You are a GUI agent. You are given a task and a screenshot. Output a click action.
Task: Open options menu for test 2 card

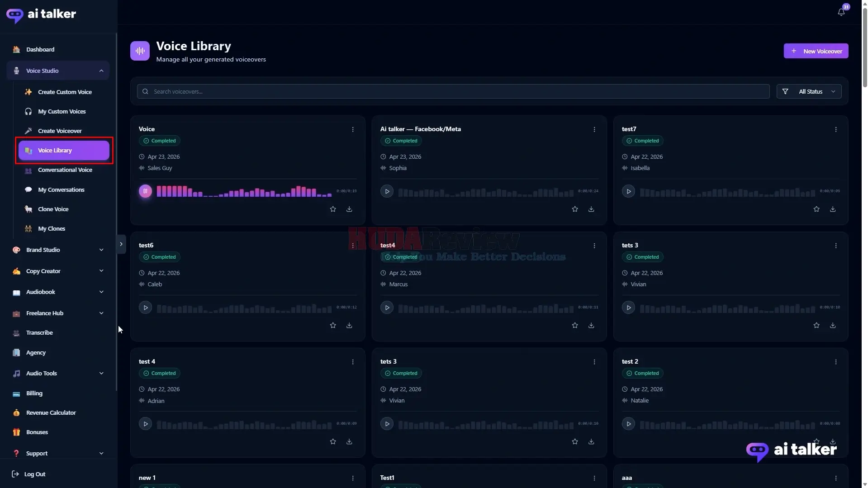(835, 362)
